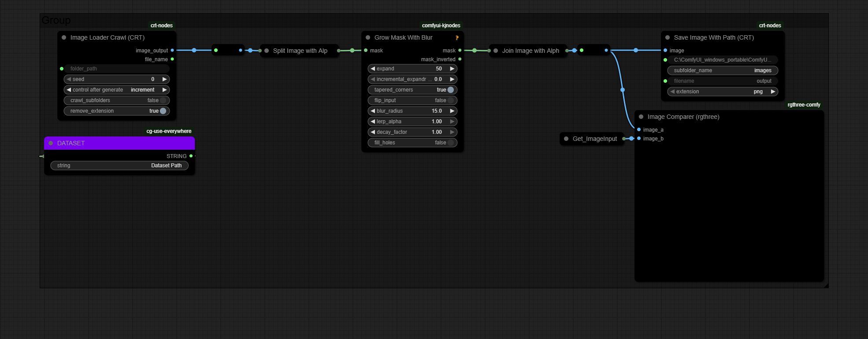Increase the expand value with right arrow
Viewport: 868px width, 339px height.
pyautogui.click(x=452, y=69)
